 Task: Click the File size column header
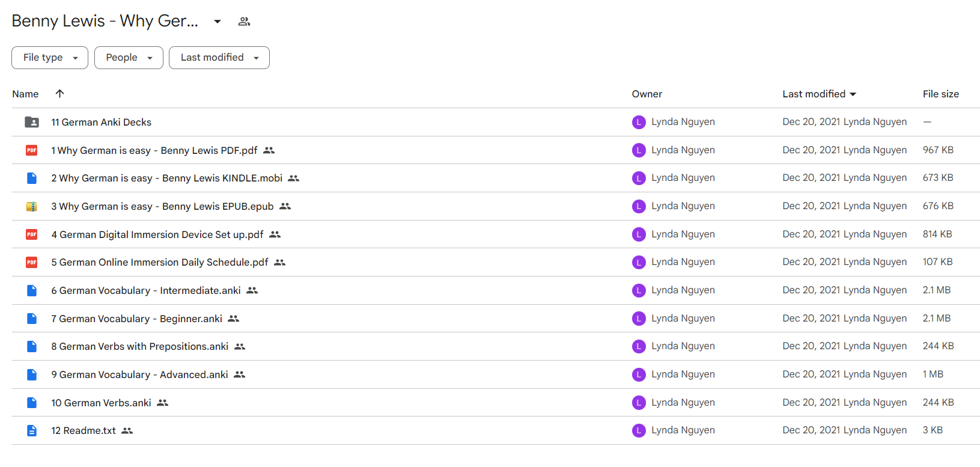click(941, 94)
